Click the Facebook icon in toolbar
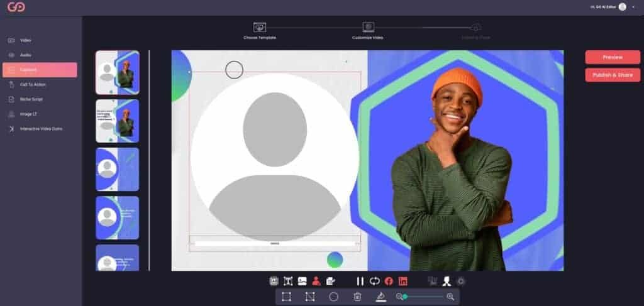Screen dimensions: 644x306 (389, 281)
